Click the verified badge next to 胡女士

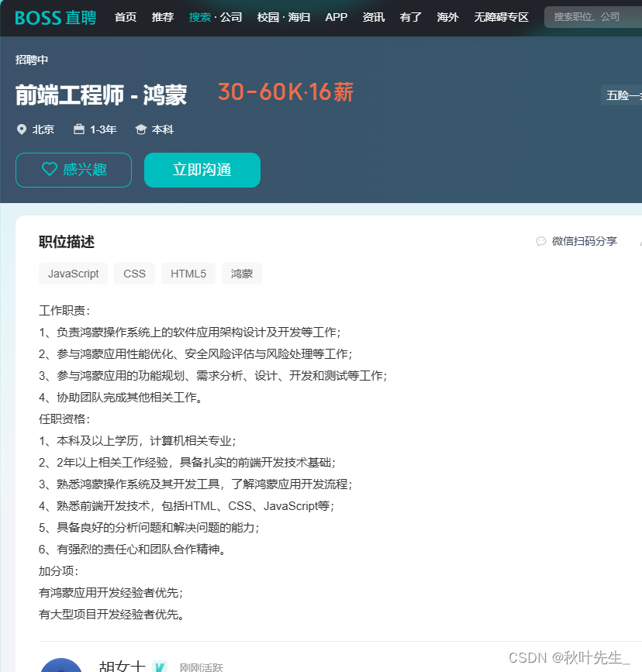pos(160,666)
